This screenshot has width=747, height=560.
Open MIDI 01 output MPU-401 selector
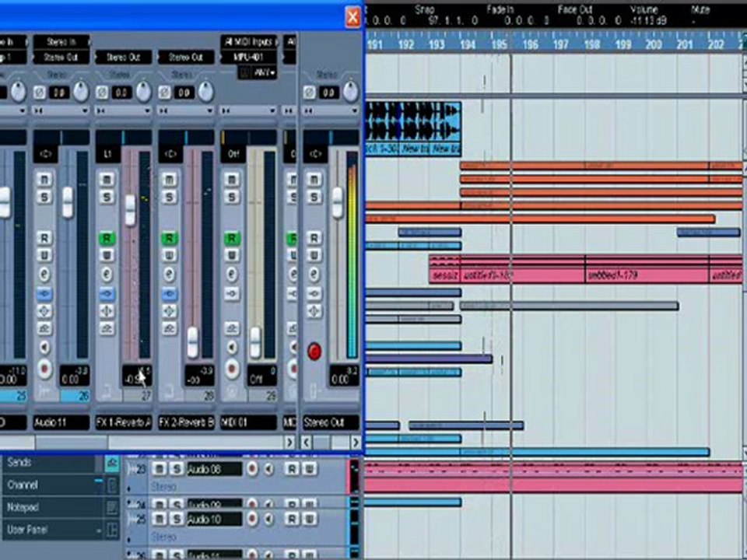click(x=248, y=57)
